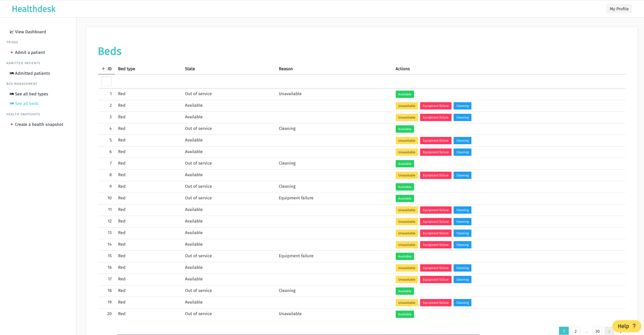Open My Profile
This screenshot has width=644, height=335.
[x=619, y=9]
